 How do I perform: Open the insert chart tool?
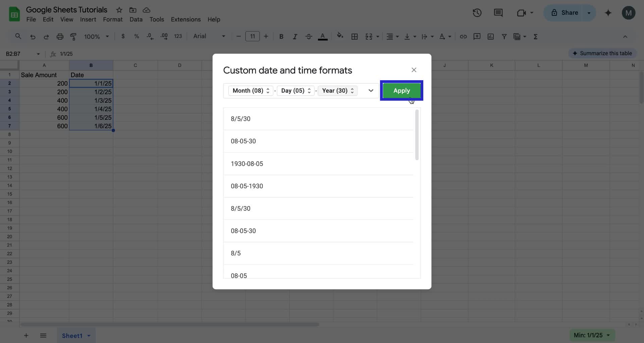(x=490, y=36)
